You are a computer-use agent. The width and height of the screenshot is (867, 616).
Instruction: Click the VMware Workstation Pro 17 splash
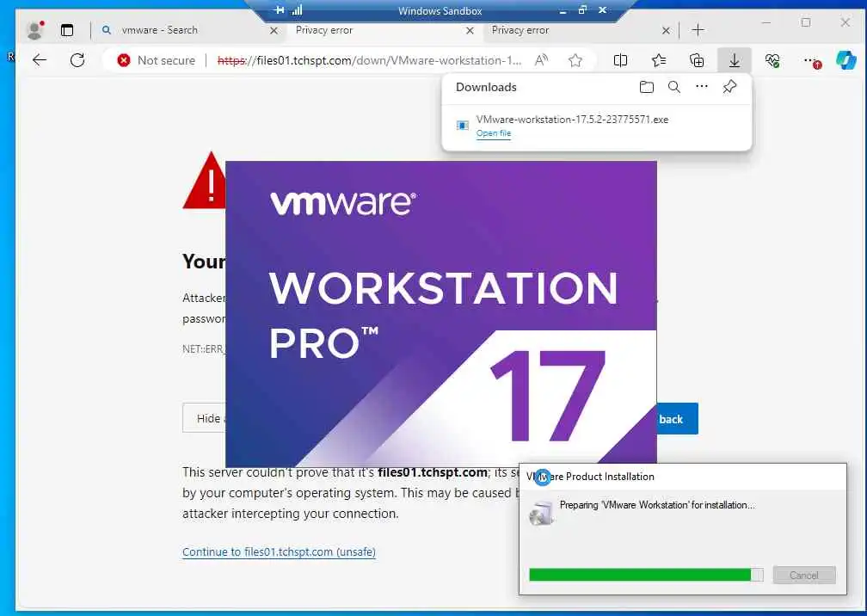click(x=440, y=313)
